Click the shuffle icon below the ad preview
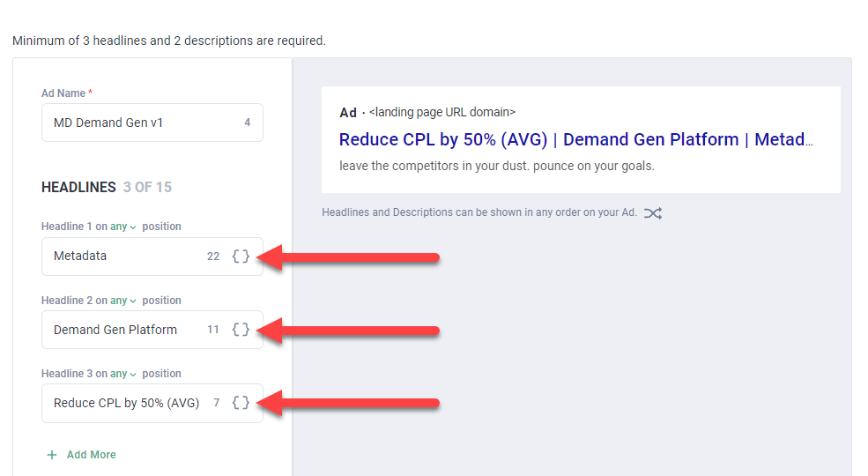The height and width of the screenshot is (476, 868). click(x=652, y=212)
